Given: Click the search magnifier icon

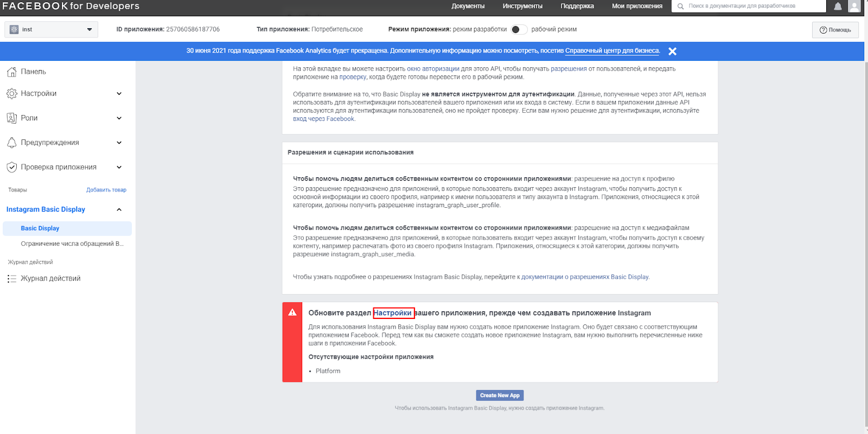Looking at the screenshot, I should (680, 7).
